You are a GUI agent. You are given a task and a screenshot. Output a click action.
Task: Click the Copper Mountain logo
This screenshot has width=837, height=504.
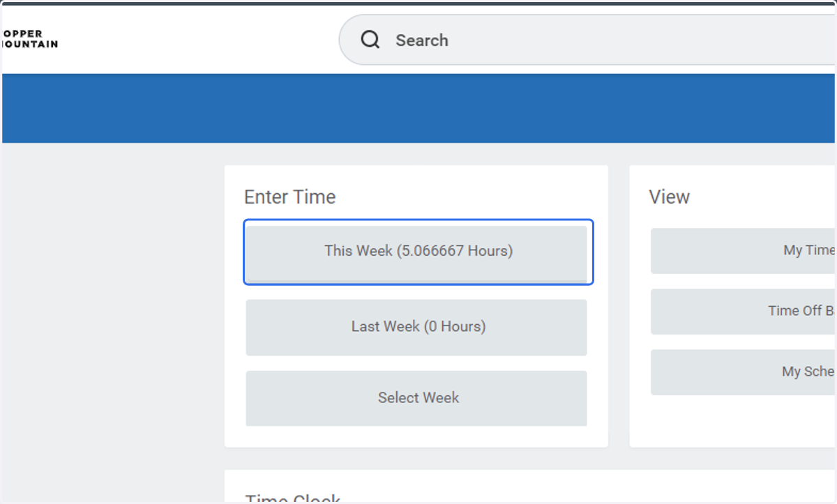pos(30,38)
